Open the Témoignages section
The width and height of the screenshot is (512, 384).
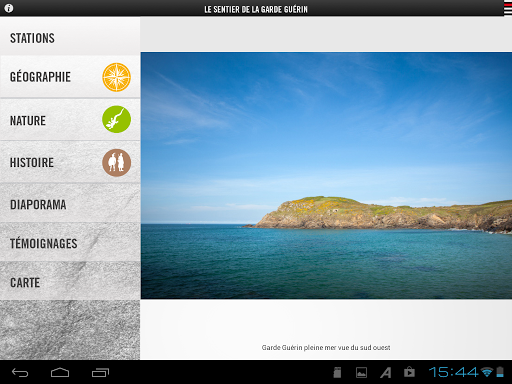[x=70, y=242]
